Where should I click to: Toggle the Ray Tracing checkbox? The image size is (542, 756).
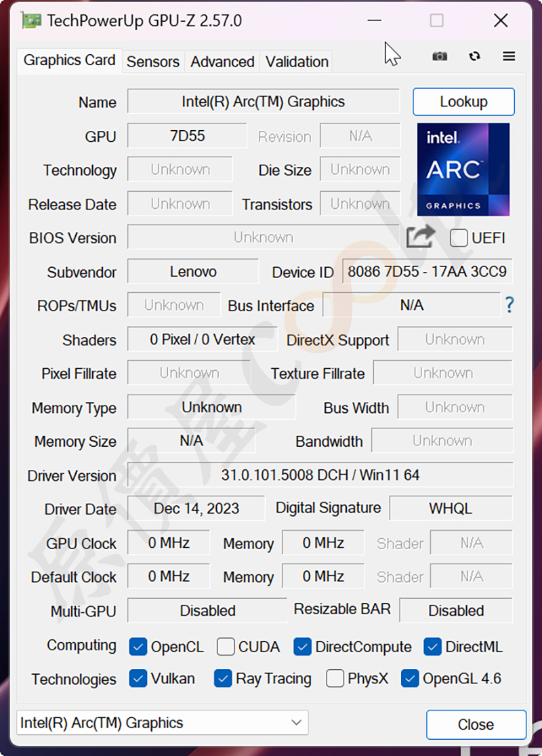click(x=223, y=679)
